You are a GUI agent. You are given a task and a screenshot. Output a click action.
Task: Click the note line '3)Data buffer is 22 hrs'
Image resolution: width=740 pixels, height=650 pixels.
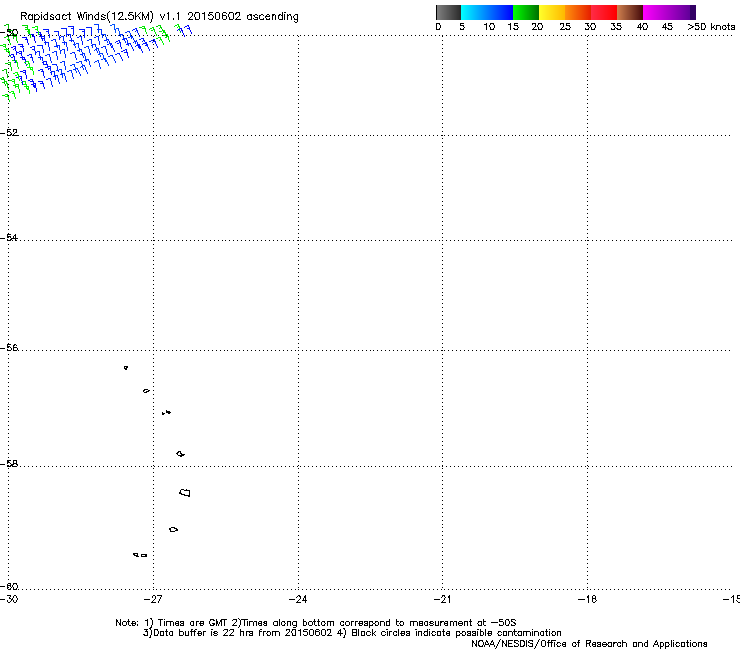352,633
